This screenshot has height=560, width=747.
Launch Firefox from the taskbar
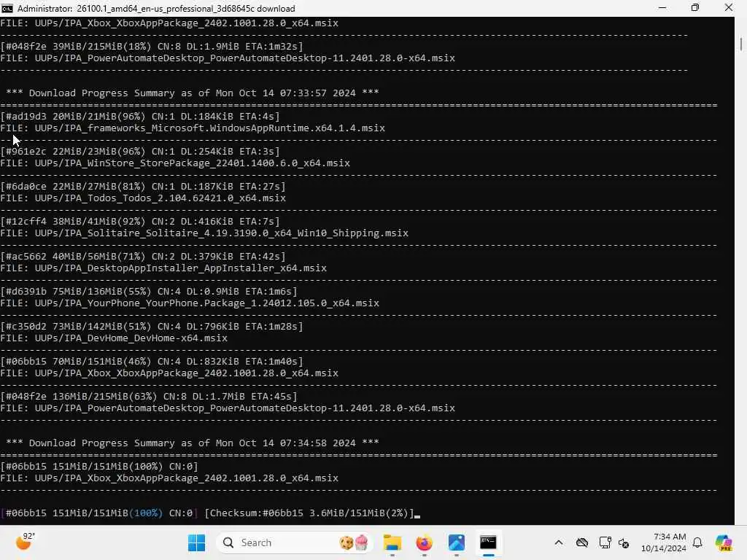tap(424, 542)
